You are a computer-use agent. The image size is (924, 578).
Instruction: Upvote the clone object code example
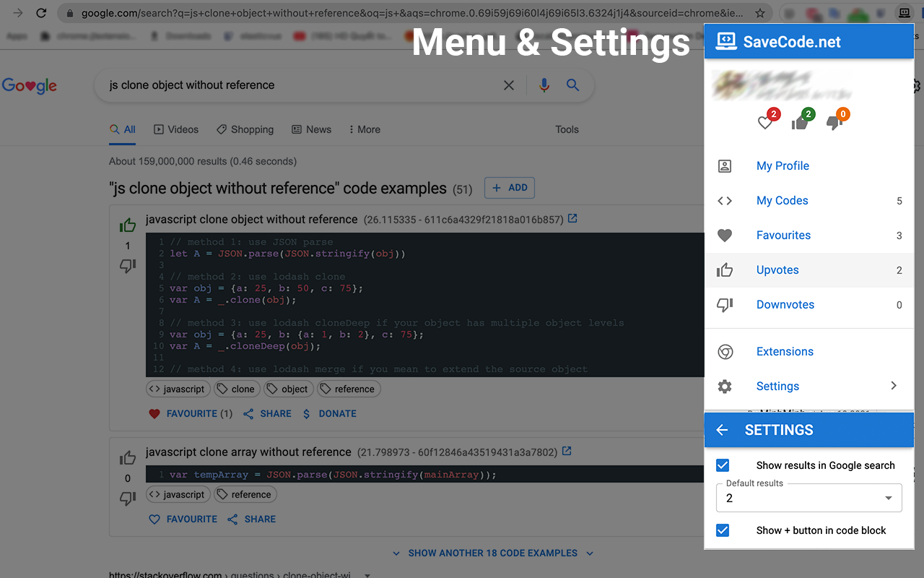(128, 225)
